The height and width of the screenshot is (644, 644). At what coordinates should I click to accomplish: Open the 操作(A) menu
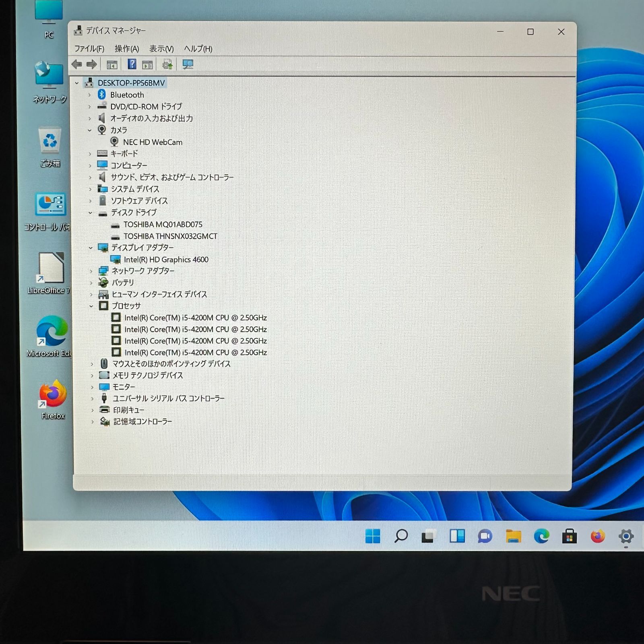(x=127, y=49)
